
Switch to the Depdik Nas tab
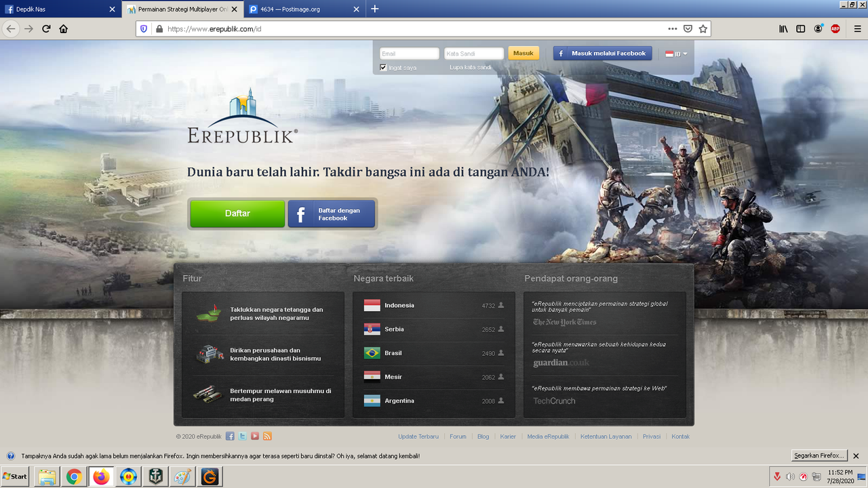point(60,9)
